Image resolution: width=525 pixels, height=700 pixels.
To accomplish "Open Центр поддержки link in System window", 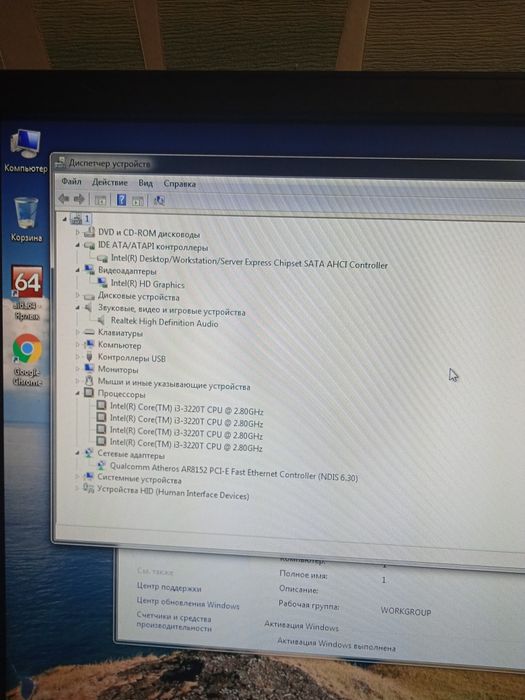I will (x=169, y=588).
